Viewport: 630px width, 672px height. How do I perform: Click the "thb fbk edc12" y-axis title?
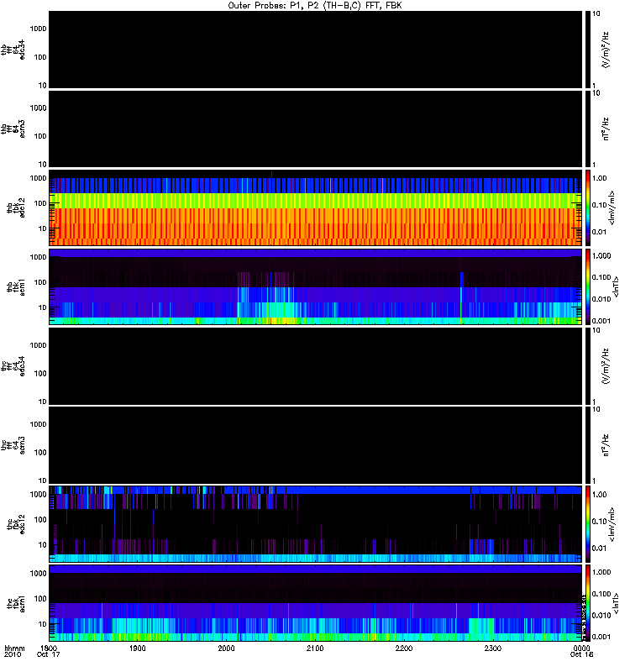(16, 207)
